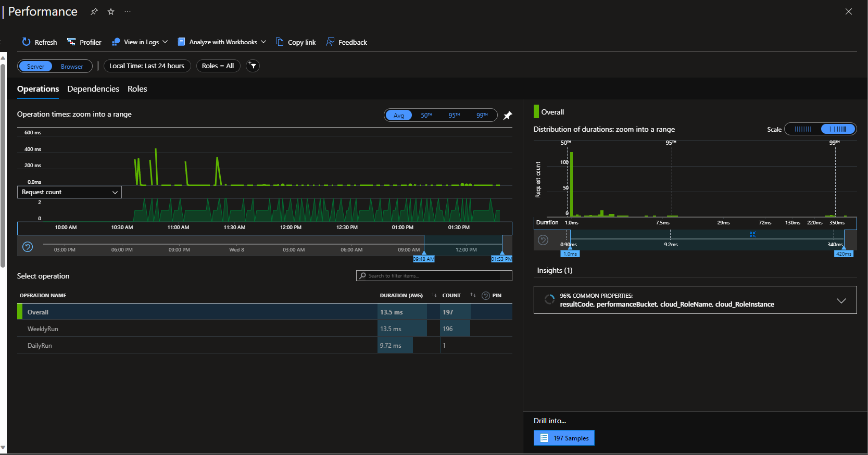Viewport: 868px width, 455px height.
Task: Select the Overall operation row
Action: point(265,312)
